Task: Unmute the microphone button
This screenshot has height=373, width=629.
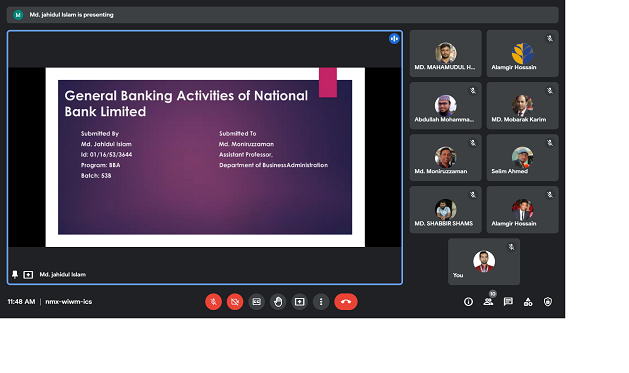Action: (213, 302)
